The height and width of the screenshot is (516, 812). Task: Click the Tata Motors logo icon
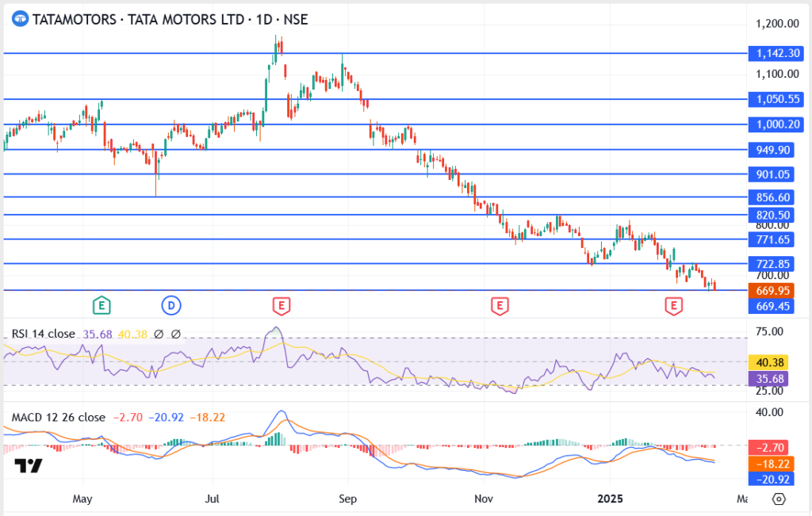tap(20, 19)
